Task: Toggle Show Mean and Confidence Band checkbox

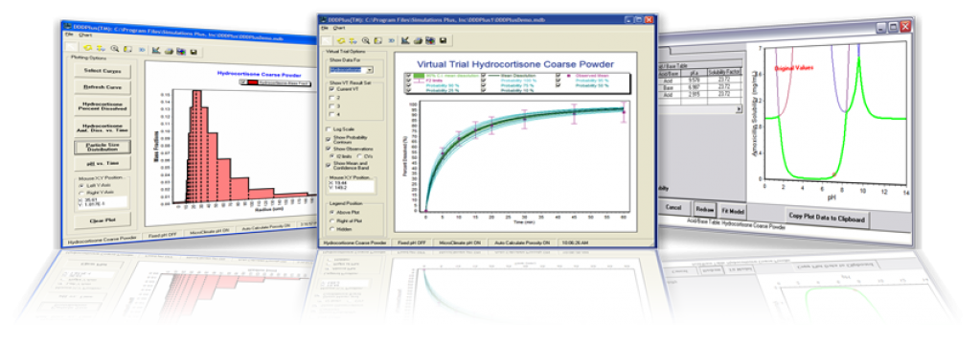Action: [x=329, y=165]
